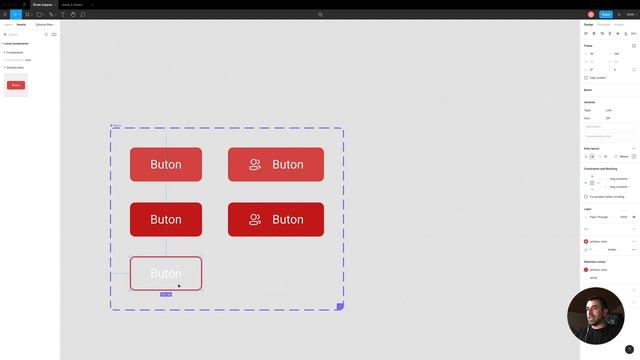Click the align vertical centers icon
The width and height of the screenshot is (640, 360).
point(618,33)
